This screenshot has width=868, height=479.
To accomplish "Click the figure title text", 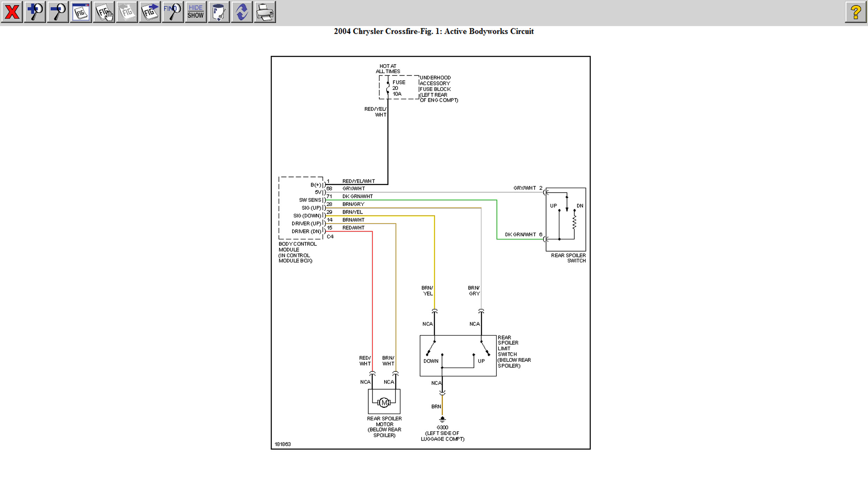I will pos(434,31).
